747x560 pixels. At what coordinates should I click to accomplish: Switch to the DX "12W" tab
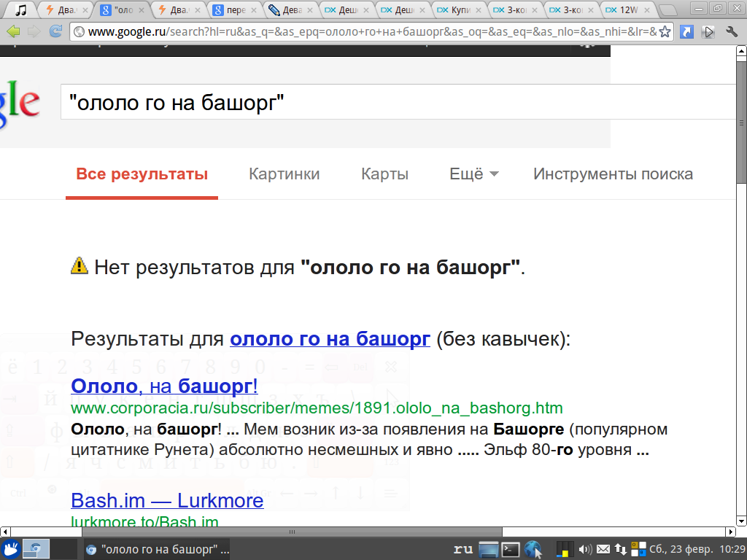(628, 9)
